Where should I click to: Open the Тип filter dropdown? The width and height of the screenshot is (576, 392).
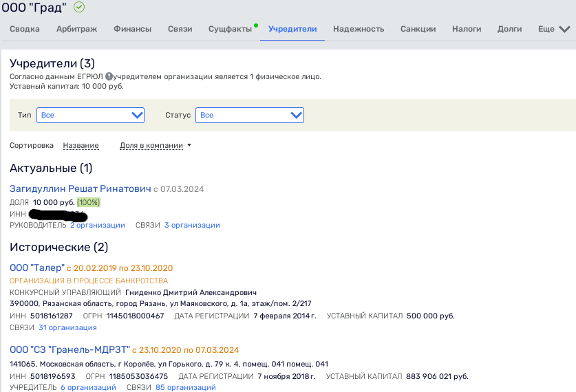point(90,116)
